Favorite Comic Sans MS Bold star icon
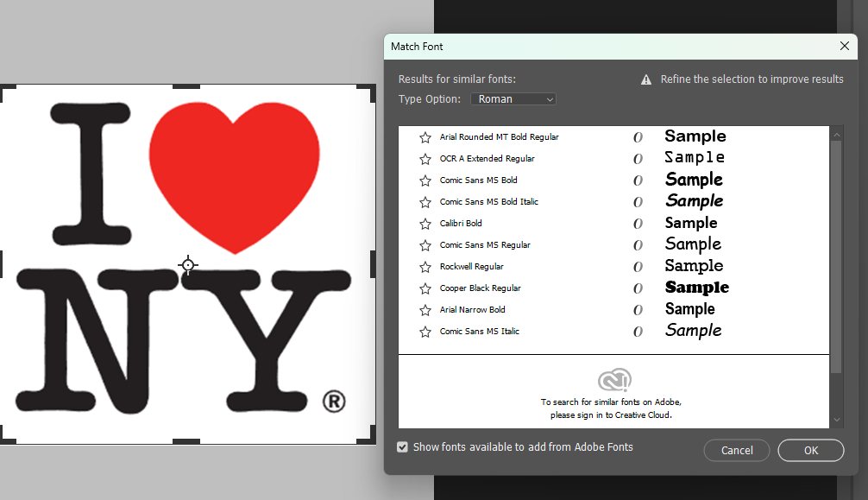868x500 pixels. pyautogui.click(x=425, y=180)
